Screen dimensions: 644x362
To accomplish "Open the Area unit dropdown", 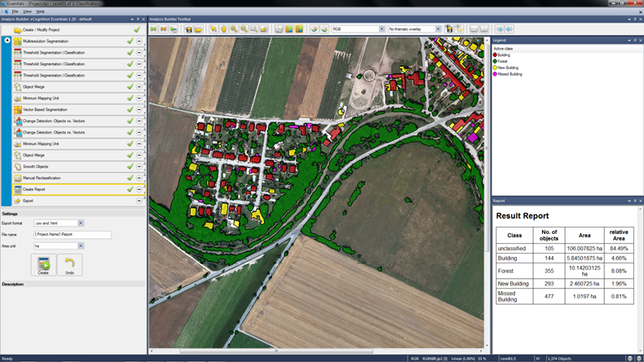I will click(80, 245).
